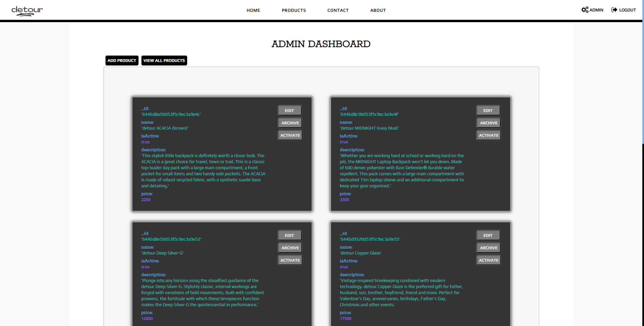Click the ADMIN link text
Viewport: 644px width, 326px height.
(x=596, y=10)
